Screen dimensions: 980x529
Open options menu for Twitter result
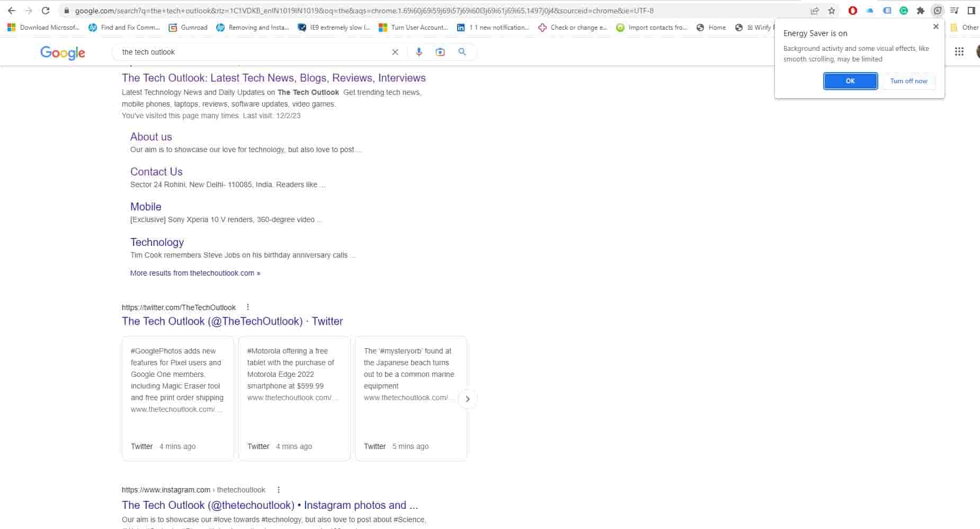click(248, 307)
